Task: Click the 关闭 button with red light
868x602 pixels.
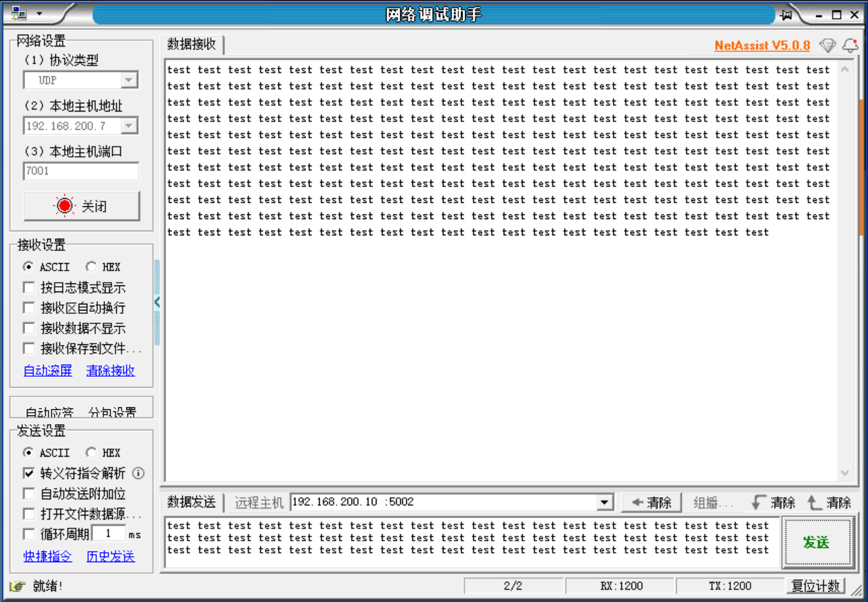Action: point(82,206)
